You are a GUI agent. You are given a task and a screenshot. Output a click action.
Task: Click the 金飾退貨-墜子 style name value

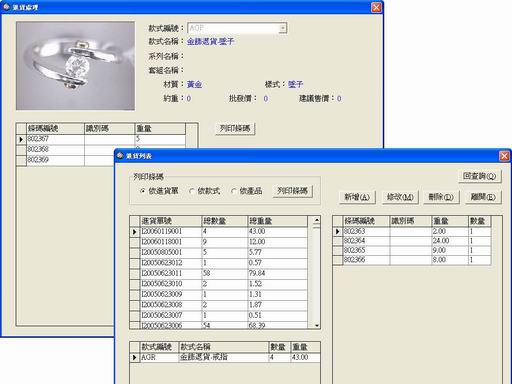coord(210,42)
